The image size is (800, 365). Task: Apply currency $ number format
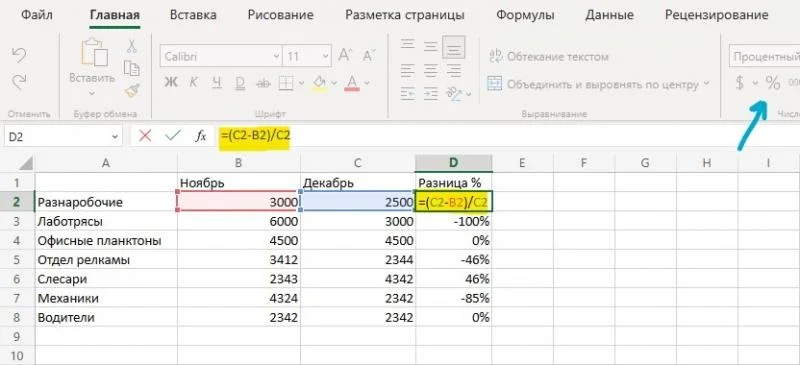pos(739,83)
